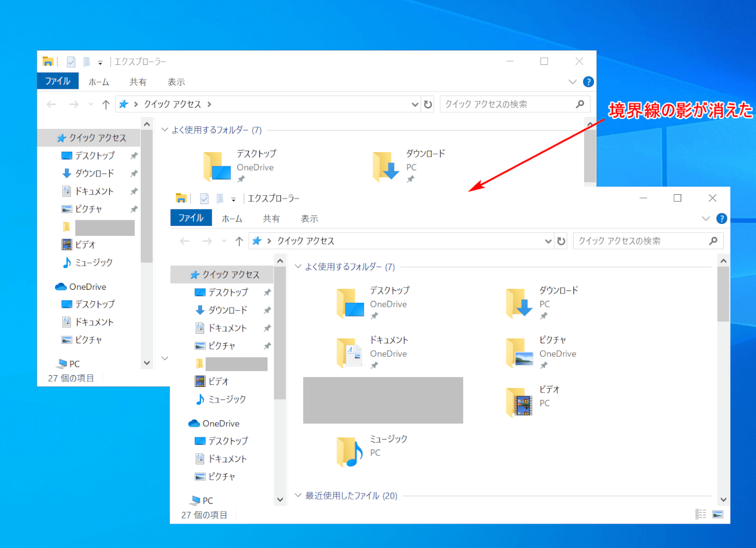Select クイック アクセス in back window sidebar

(x=89, y=138)
